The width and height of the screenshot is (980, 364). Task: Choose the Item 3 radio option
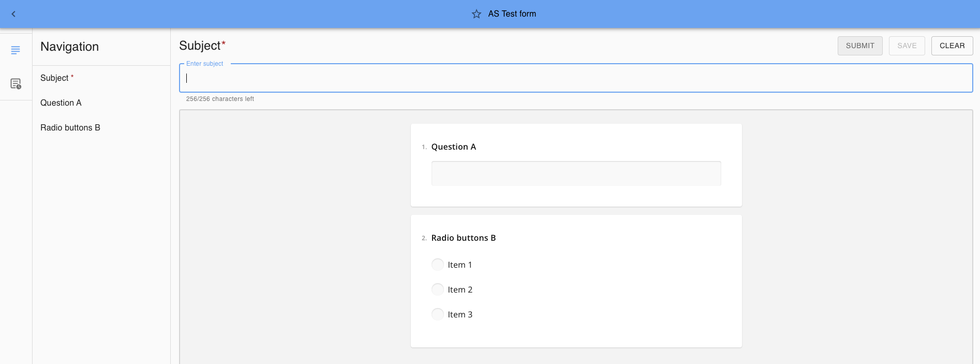click(438, 314)
